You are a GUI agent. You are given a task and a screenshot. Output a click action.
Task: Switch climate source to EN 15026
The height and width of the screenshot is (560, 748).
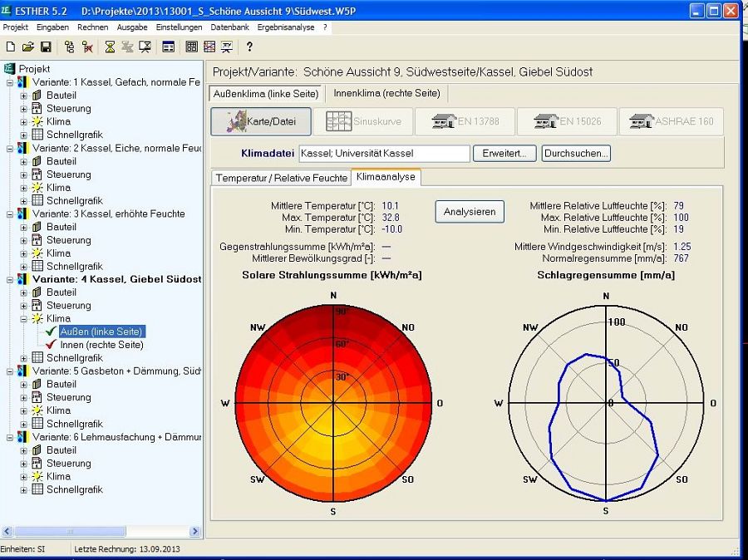[567, 121]
